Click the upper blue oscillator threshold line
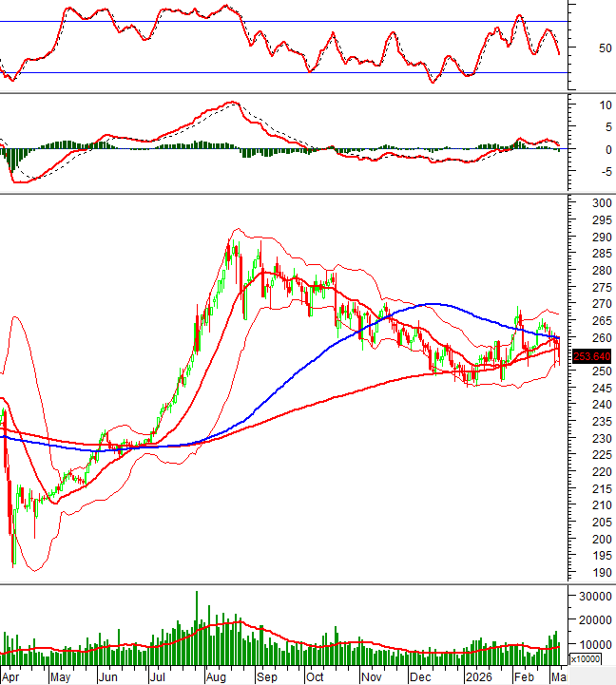Screen dimensions: 616x685 coord(285,21)
